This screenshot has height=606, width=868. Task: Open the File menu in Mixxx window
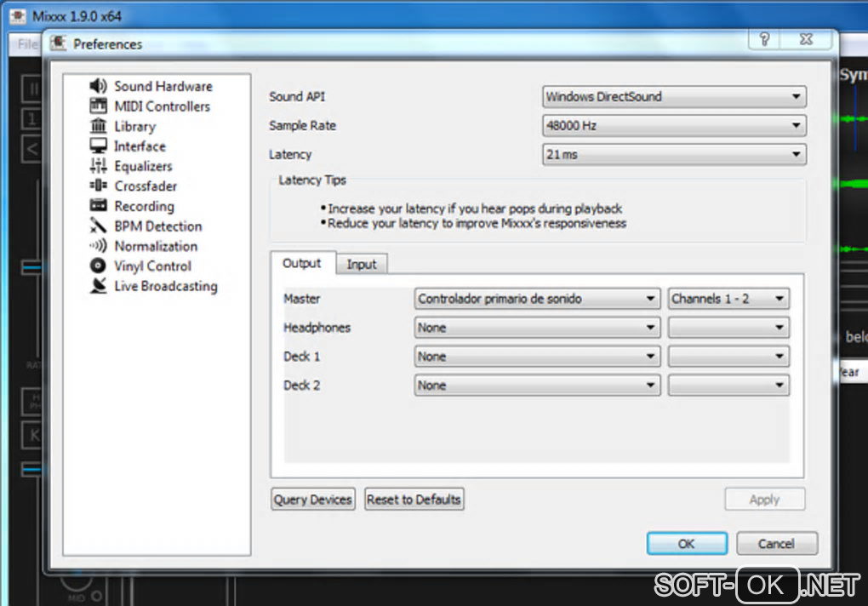26,43
